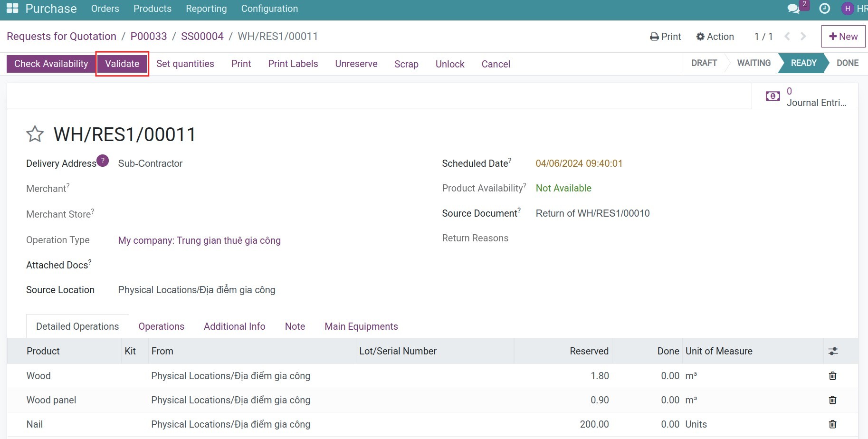Click the Unreserve button
This screenshot has height=439, width=868.
pyautogui.click(x=356, y=64)
